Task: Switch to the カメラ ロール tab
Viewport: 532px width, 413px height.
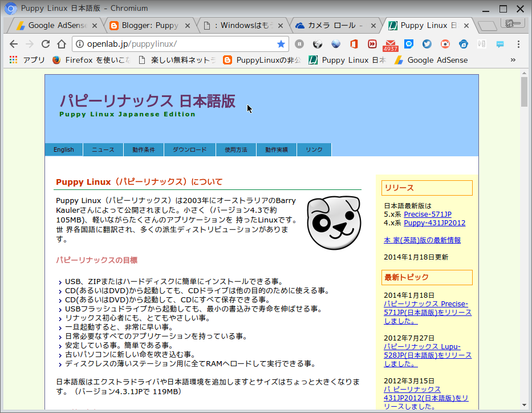Action: pos(335,26)
